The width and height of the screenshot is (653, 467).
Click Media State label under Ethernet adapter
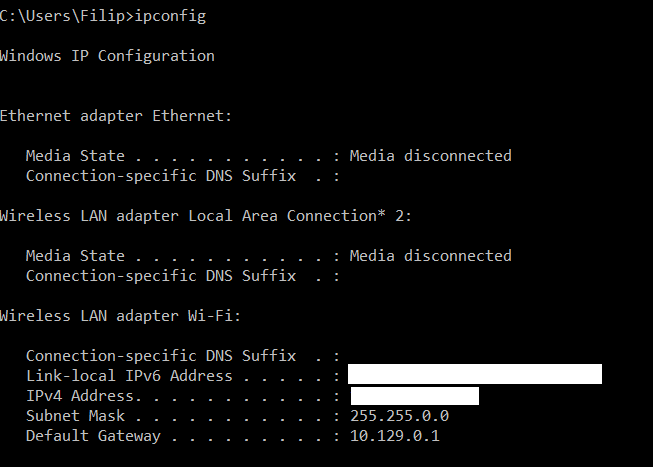pos(75,156)
